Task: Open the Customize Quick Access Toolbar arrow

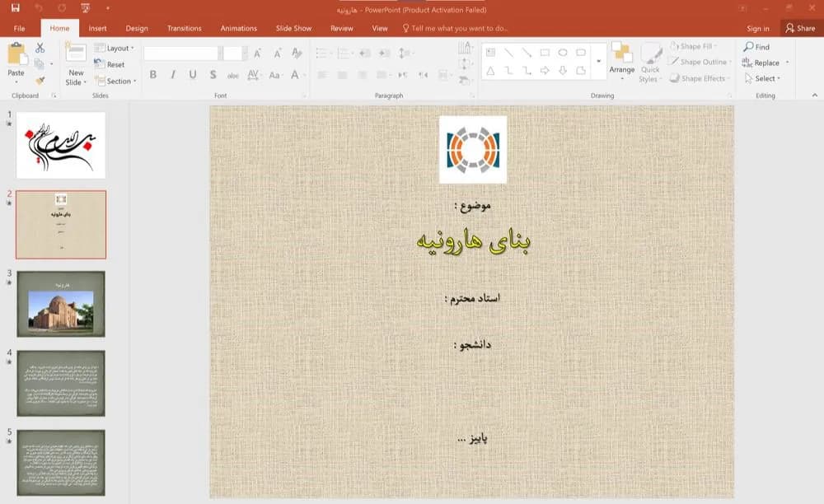Action: (108, 8)
